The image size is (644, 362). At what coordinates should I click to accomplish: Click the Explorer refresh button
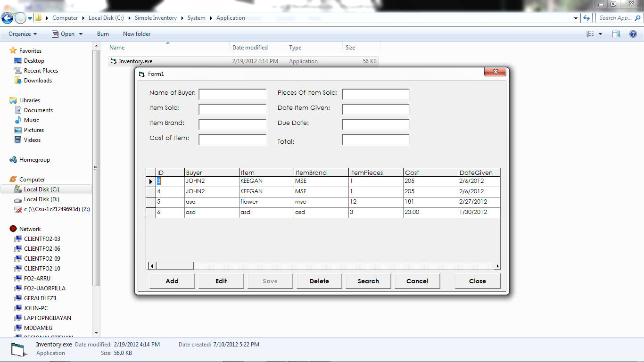pyautogui.click(x=586, y=18)
